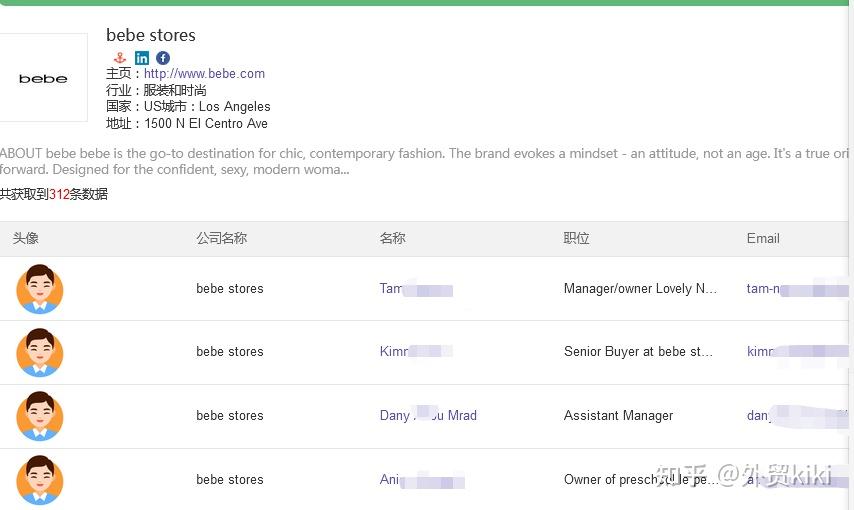Screen dimensions: 854x510
Task: Click the 公司名称 column header
Action: pyautogui.click(x=221, y=239)
